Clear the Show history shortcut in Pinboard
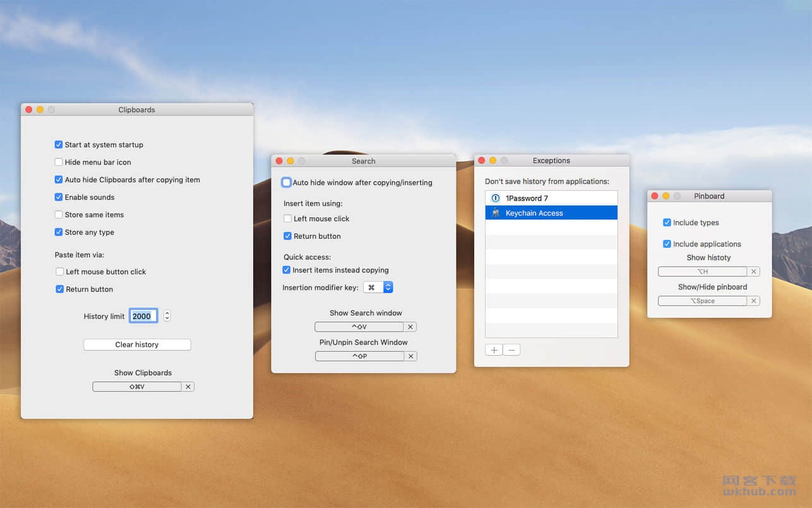This screenshot has height=508, width=812. coord(753,272)
